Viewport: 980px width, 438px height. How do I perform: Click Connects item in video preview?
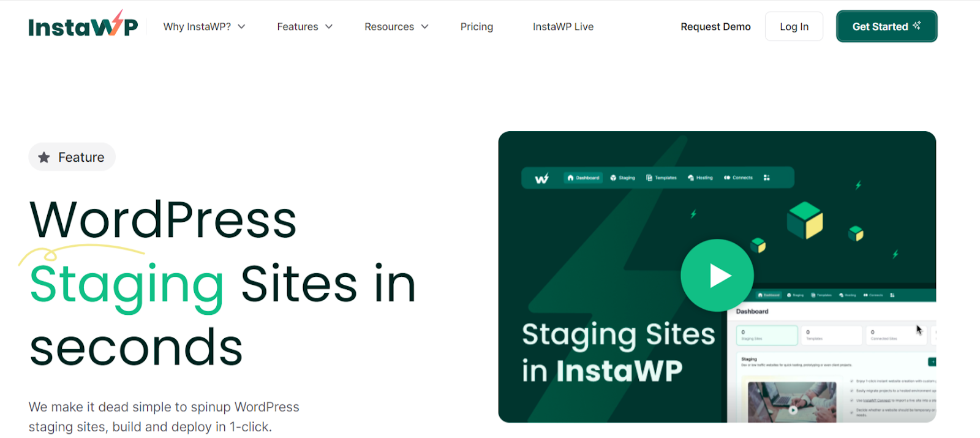point(738,178)
